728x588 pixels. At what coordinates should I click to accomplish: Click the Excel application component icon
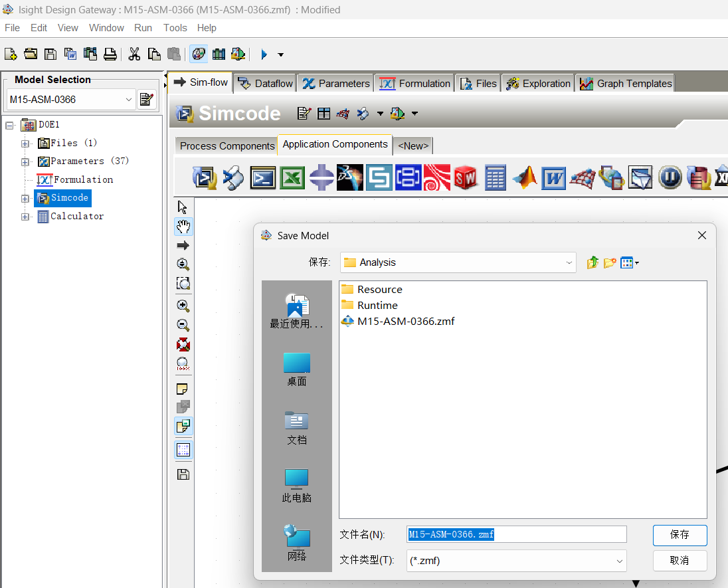click(x=292, y=178)
